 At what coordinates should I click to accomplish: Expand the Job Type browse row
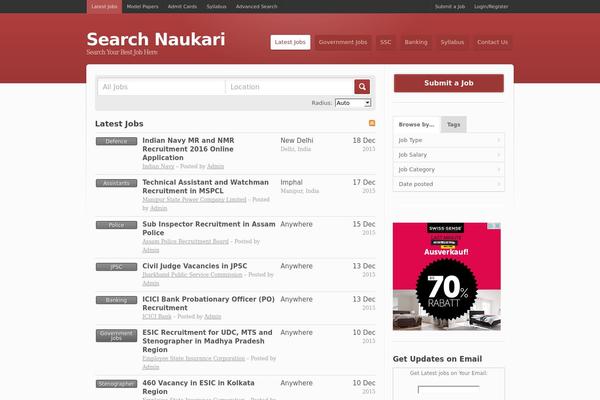tap(449, 140)
